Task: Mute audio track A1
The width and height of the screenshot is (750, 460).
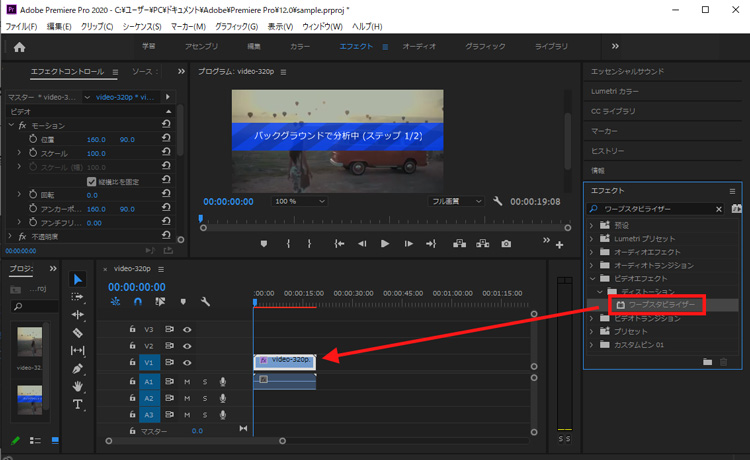Action: click(187, 381)
